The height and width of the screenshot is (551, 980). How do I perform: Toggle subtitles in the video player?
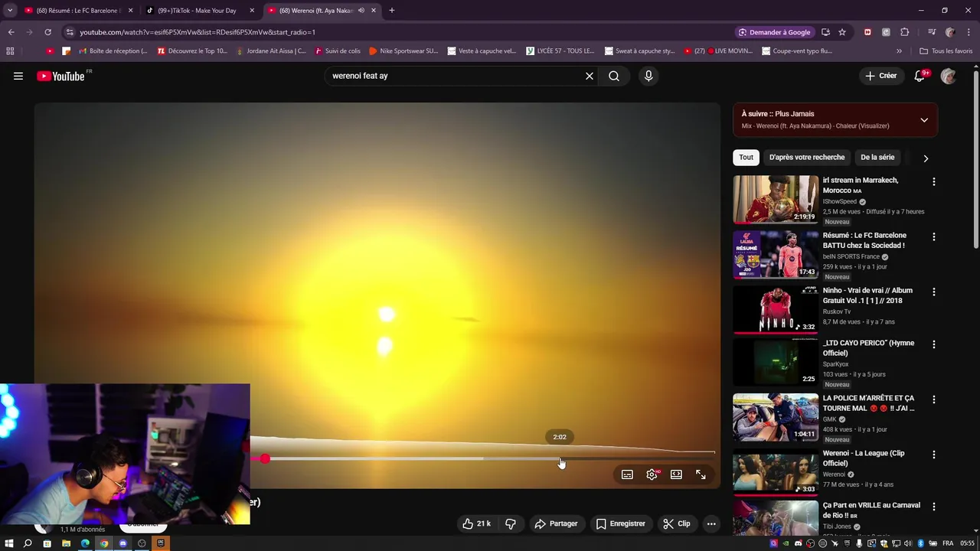(627, 474)
